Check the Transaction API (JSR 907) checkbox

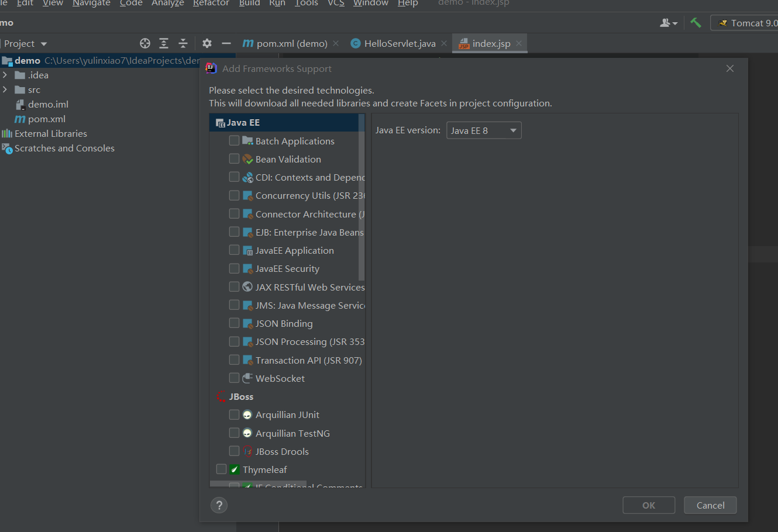234,360
